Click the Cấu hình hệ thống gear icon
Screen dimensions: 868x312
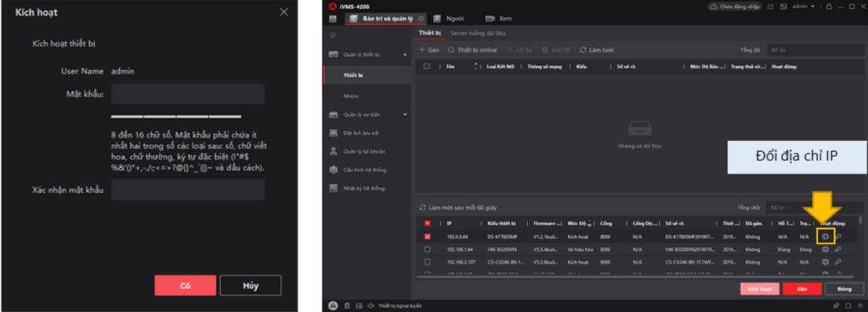(x=334, y=169)
